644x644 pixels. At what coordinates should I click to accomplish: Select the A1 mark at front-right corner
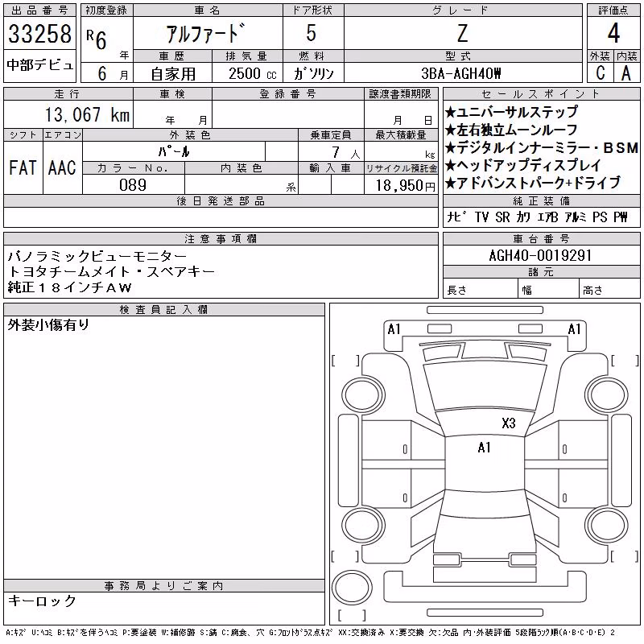[574, 329]
